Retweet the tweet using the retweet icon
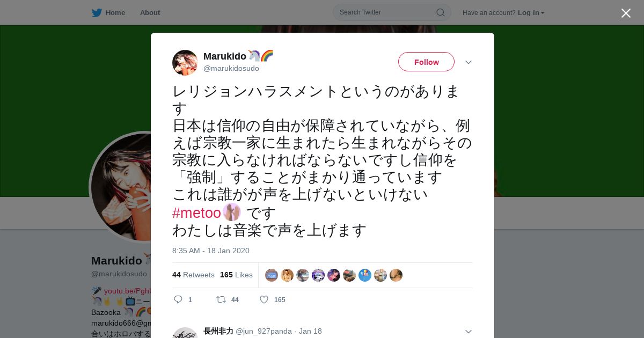The width and height of the screenshot is (644, 338). [221, 299]
